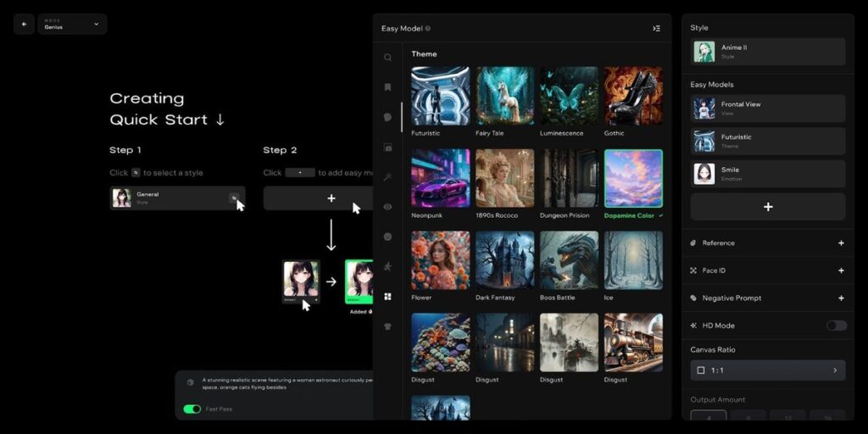Add a Negative Prompt
The width and height of the screenshot is (868, 434).
[x=841, y=298]
